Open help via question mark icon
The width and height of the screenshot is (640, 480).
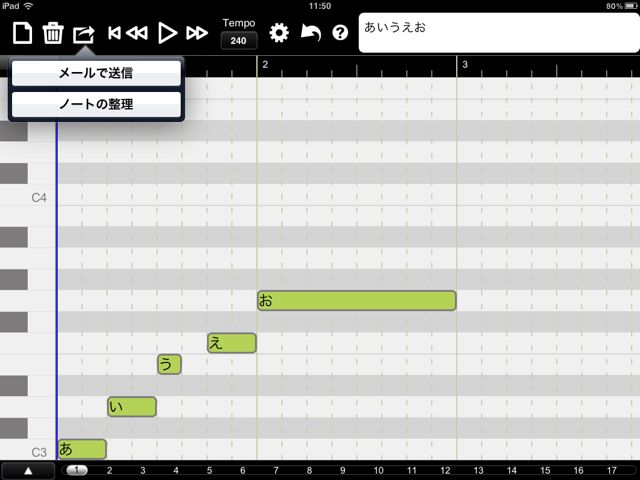[340, 33]
